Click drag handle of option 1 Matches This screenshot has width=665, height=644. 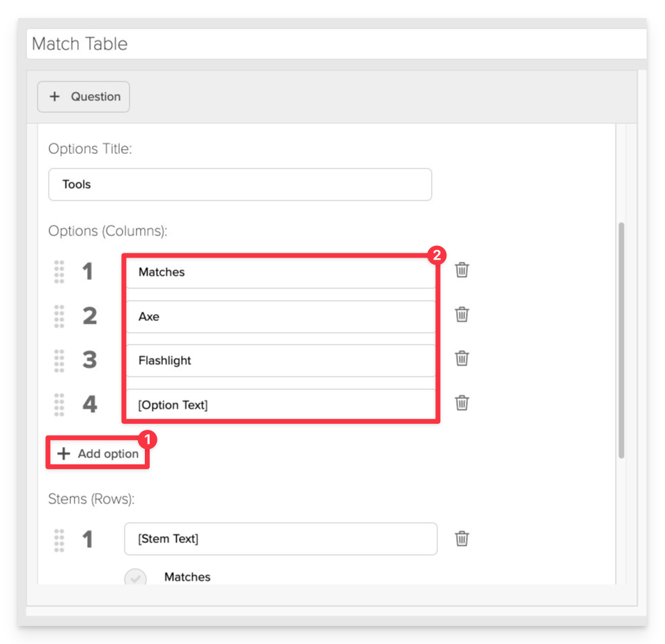point(59,272)
